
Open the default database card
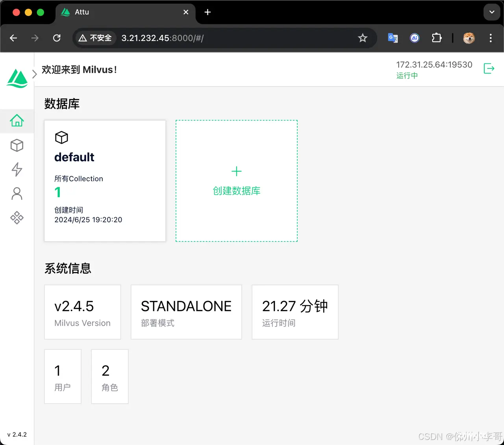tap(105, 181)
